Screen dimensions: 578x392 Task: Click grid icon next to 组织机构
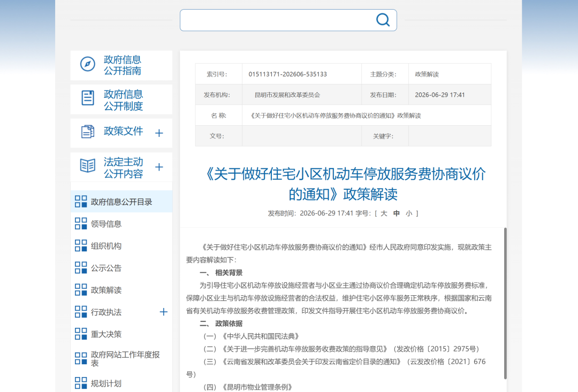click(81, 246)
